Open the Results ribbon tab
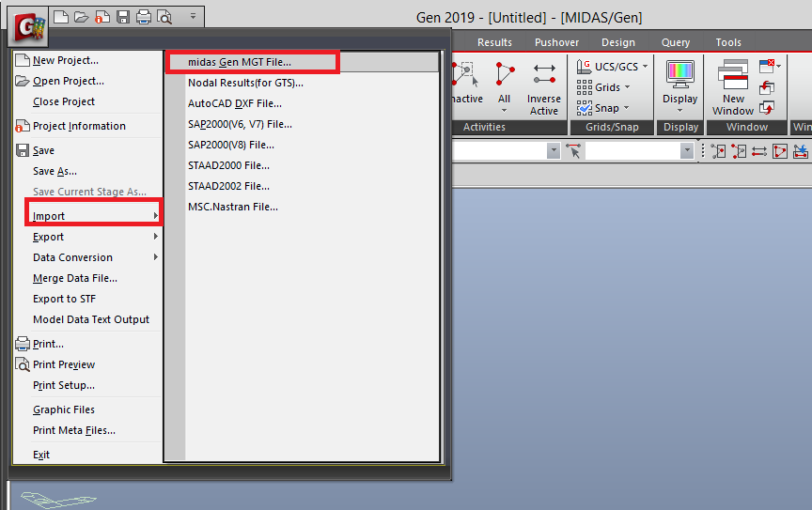 494,42
